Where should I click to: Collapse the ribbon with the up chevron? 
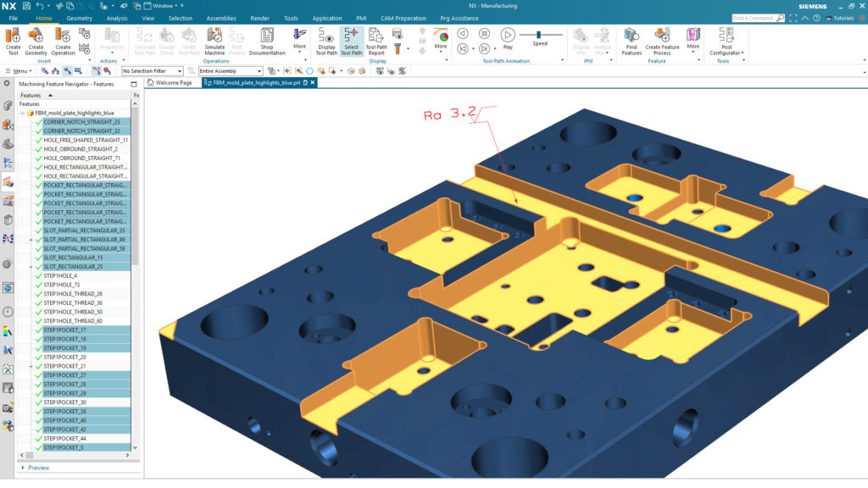805,19
